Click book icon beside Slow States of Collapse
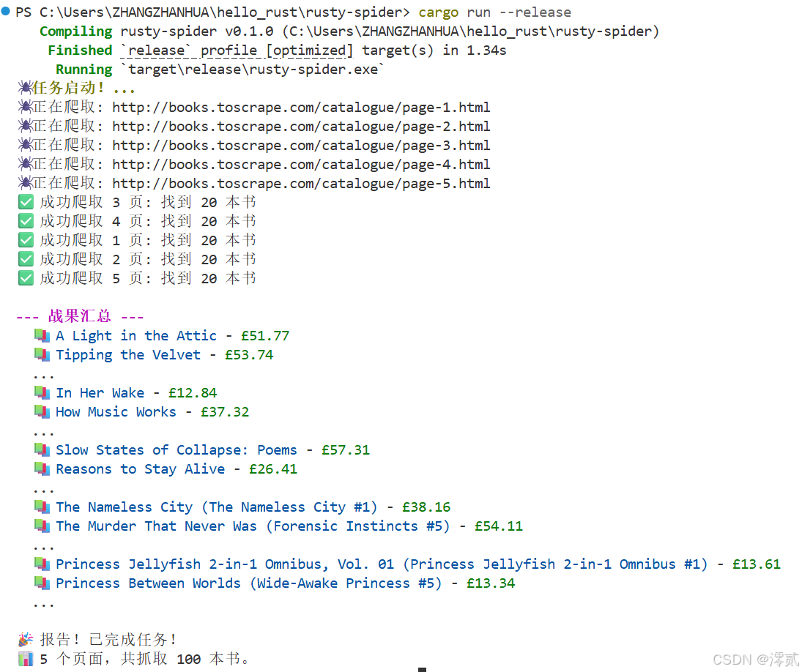Viewport: 802px width, 672px height. coord(42,449)
